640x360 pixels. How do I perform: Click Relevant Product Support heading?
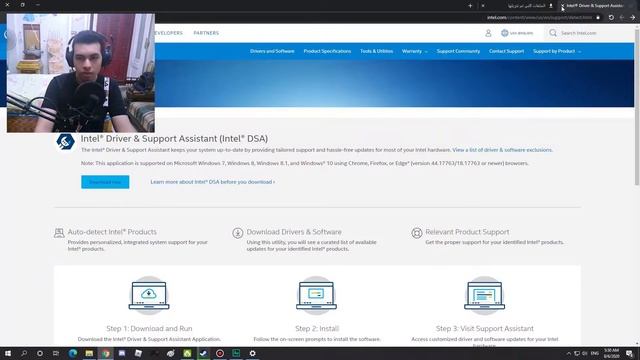coord(467,232)
